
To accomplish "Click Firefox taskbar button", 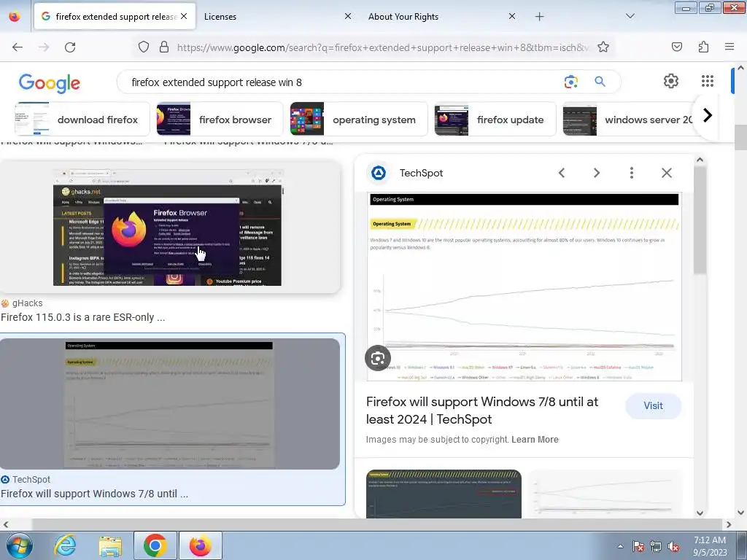I will pos(200,545).
